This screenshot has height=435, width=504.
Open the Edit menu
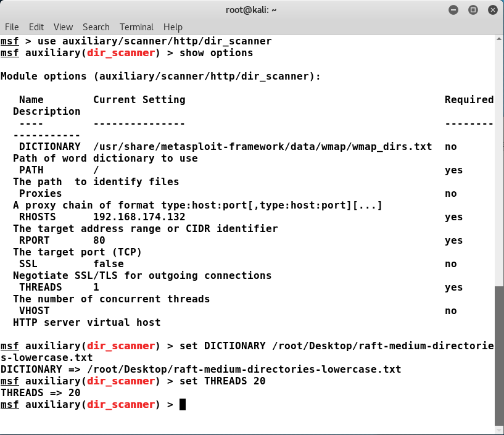(36, 27)
